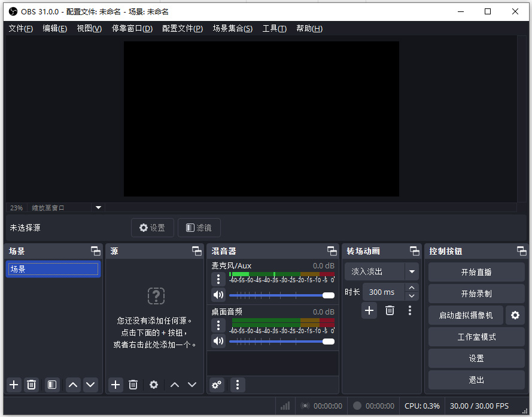This screenshot has width=532, height=417.
Task: Delete the selected scene with trash icon
Action: coord(31,385)
